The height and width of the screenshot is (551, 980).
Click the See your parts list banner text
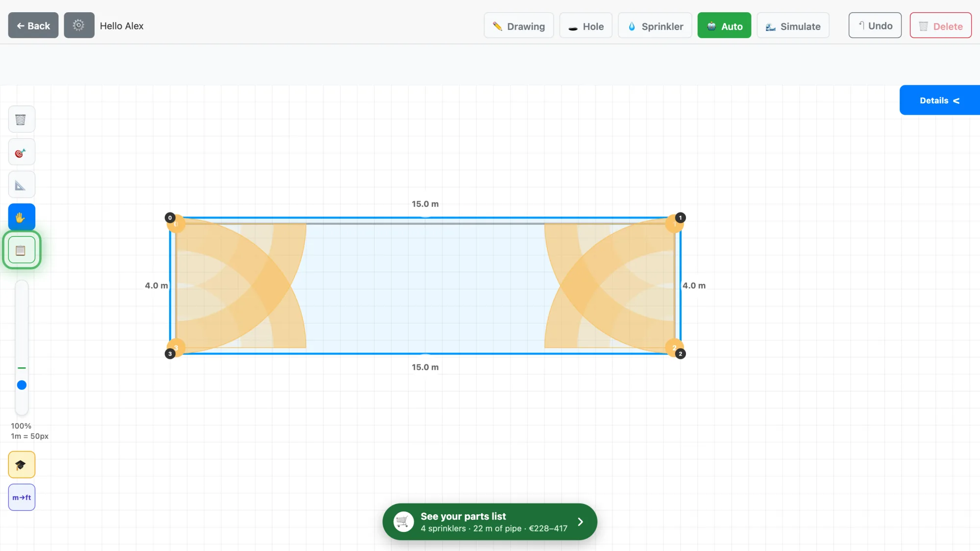[463, 516]
